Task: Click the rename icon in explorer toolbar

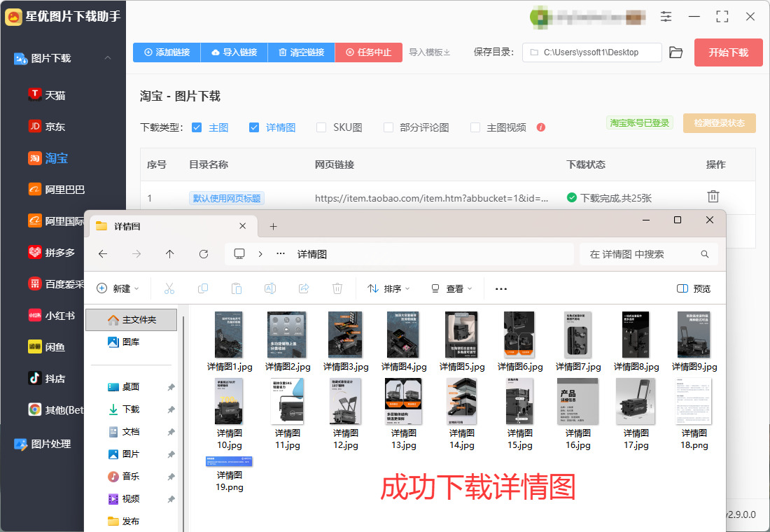Action: [x=270, y=288]
